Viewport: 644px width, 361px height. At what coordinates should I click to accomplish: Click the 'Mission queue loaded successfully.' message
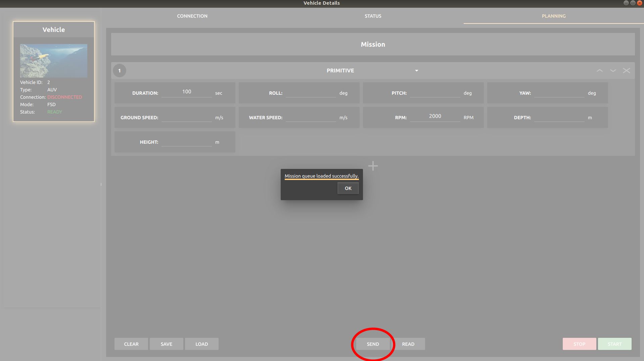[x=322, y=176]
